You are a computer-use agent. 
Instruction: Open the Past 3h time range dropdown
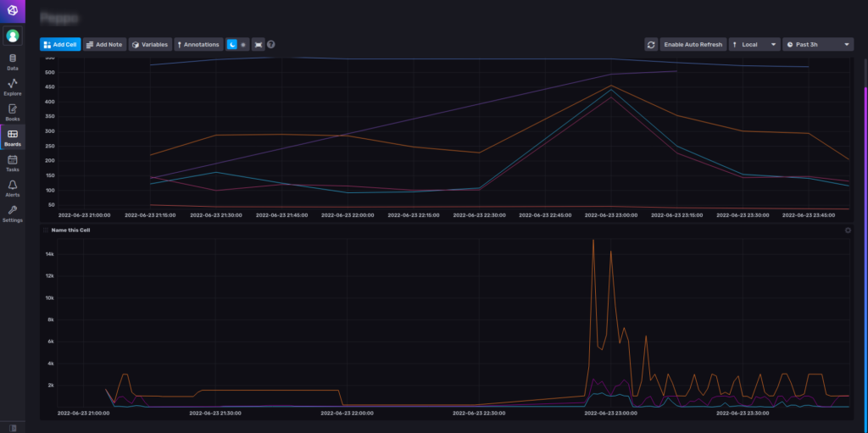(x=818, y=44)
